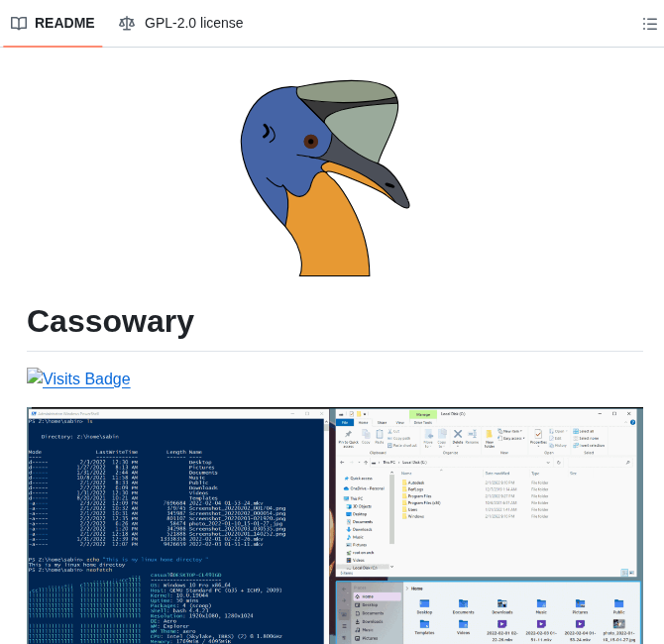Open the Visits Badge link
The image size is (664, 644).
click(x=78, y=377)
